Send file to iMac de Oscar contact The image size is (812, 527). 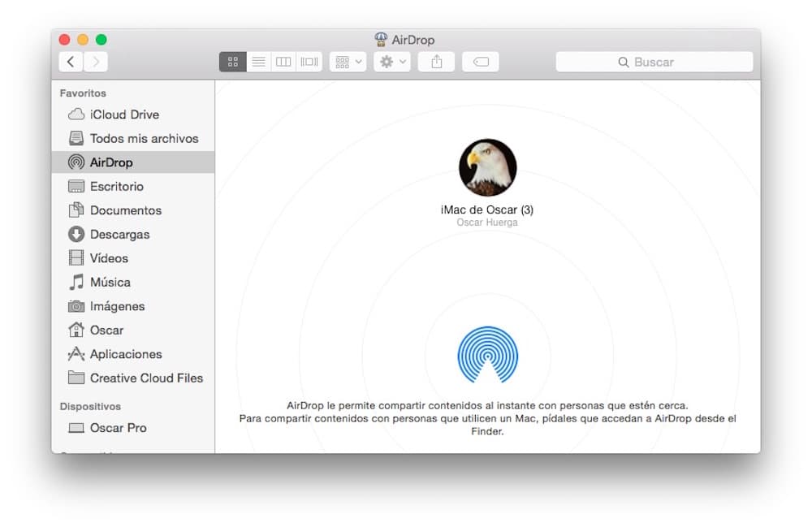[x=487, y=168]
